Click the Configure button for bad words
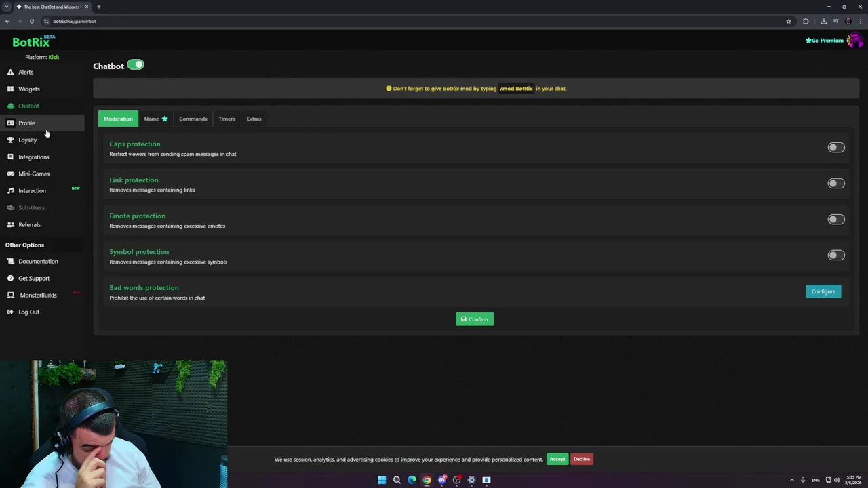 point(823,291)
